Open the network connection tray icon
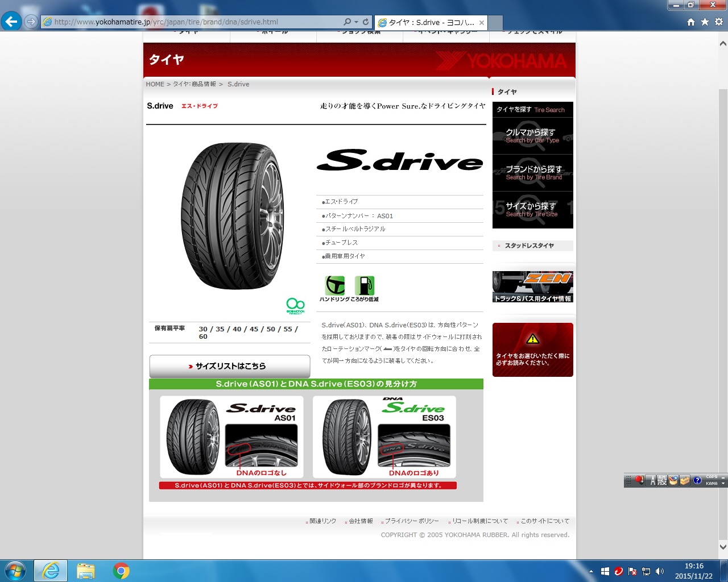The image size is (728, 582). [x=646, y=571]
